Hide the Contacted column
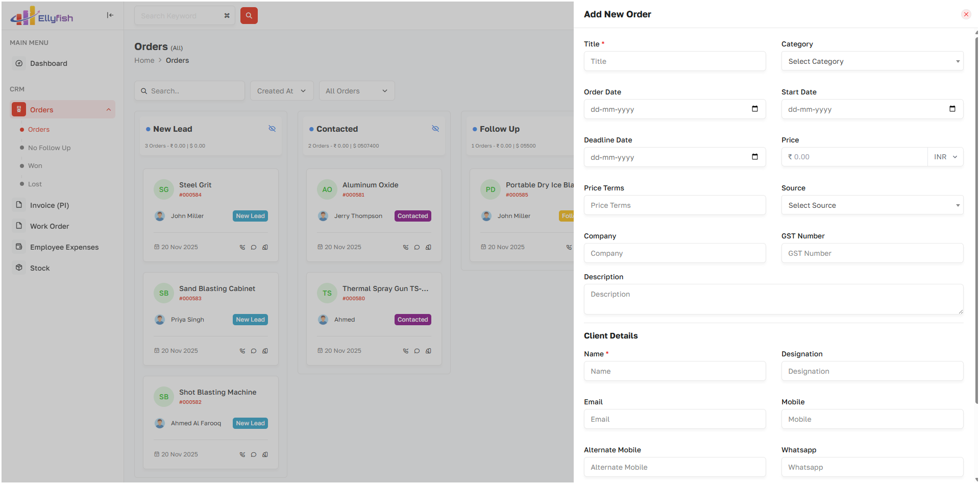This screenshot has height=484, width=980. pos(435,129)
